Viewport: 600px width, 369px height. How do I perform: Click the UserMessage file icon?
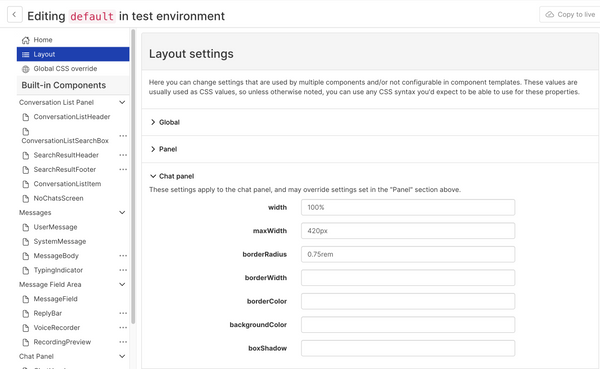point(26,227)
